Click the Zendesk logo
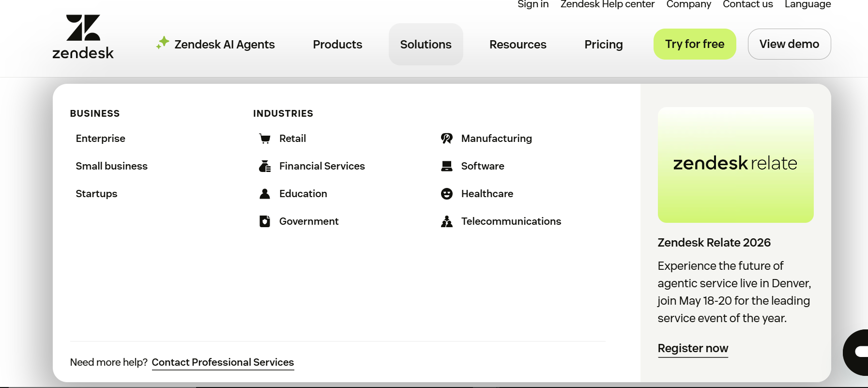This screenshot has height=388, width=868. 83,37
